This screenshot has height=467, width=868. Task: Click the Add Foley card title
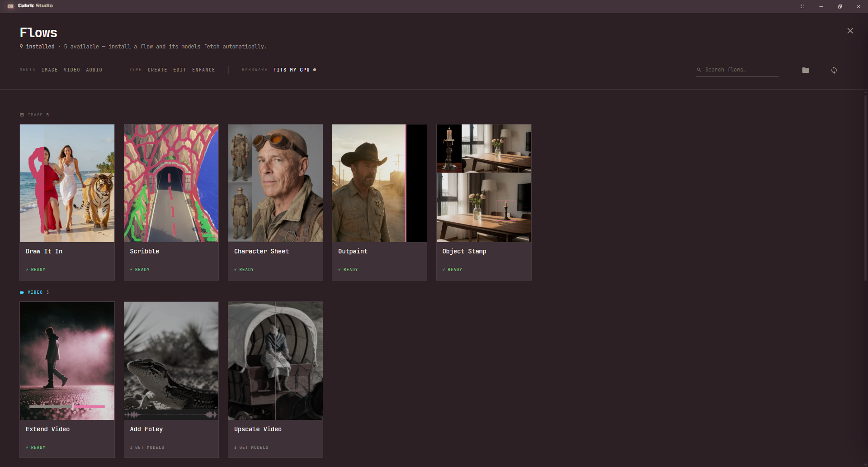[146, 429]
